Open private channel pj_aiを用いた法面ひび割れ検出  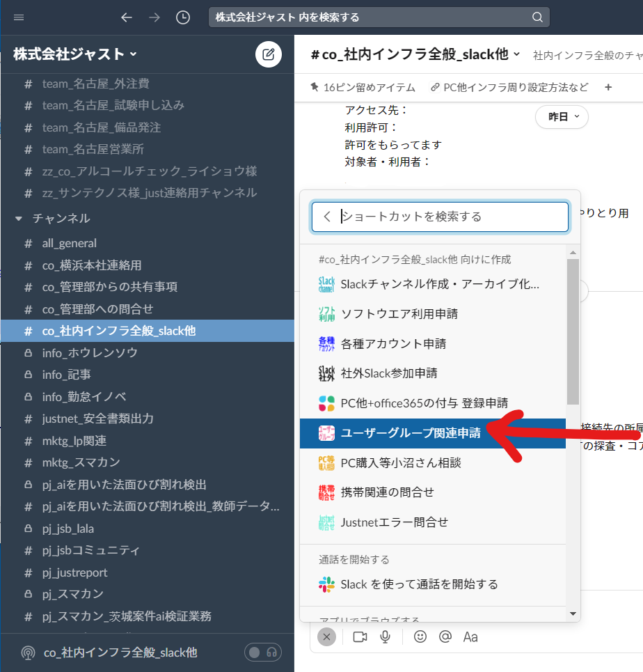pyautogui.click(x=148, y=485)
